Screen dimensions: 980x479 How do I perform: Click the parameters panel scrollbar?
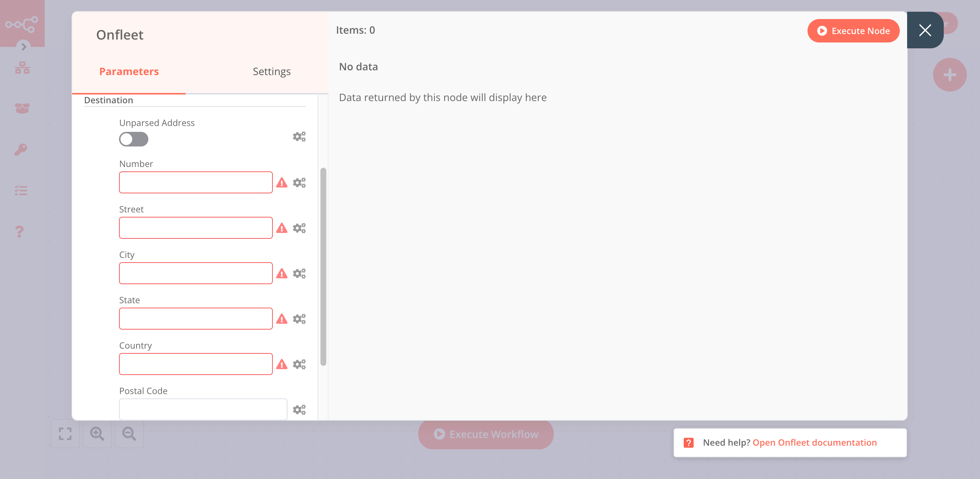click(323, 266)
